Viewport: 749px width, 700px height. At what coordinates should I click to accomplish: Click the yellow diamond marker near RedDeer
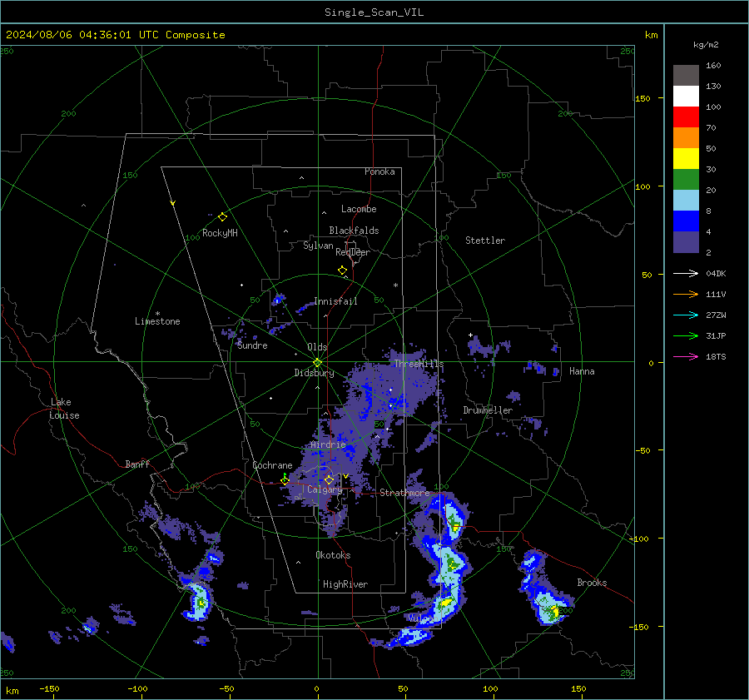pyautogui.click(x=342, y=270)
